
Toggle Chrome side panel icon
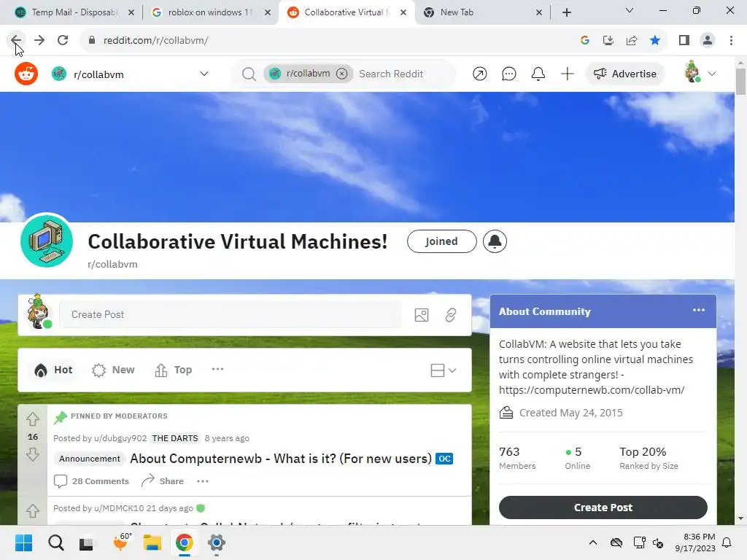pyautogui.click(x=684, y=40)
